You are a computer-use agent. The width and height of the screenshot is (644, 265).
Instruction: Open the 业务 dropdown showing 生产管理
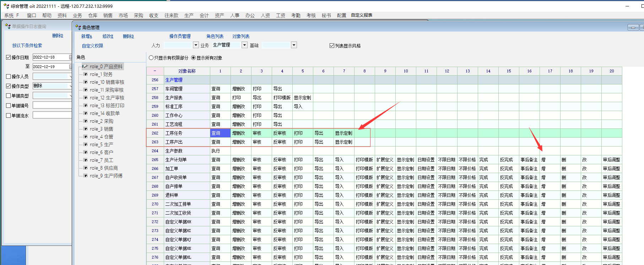[x=244, y=45]
